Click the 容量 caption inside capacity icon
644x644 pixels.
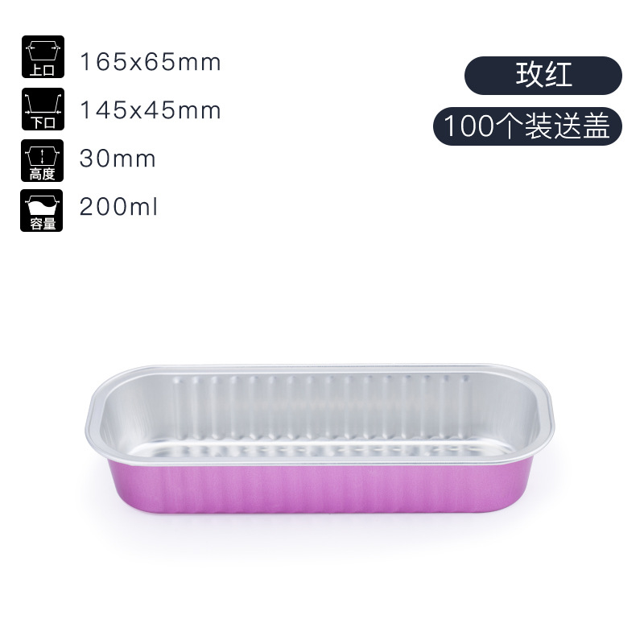tap(42, 224)
